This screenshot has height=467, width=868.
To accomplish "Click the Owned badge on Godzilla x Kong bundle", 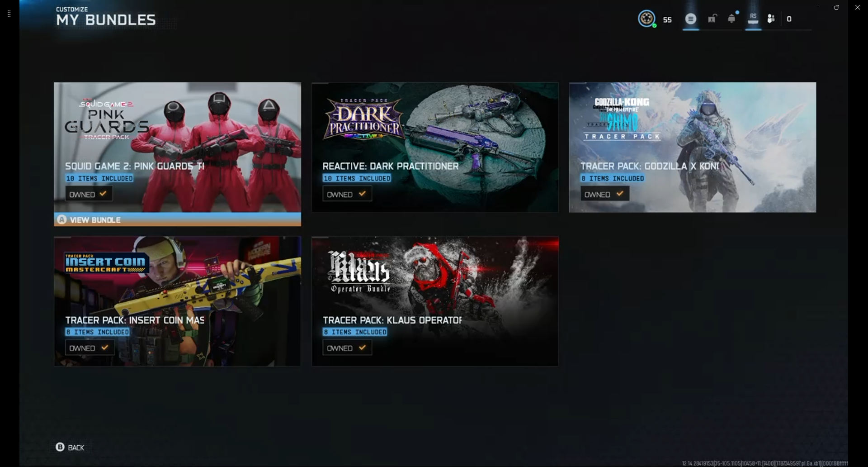I will [604, 194].
